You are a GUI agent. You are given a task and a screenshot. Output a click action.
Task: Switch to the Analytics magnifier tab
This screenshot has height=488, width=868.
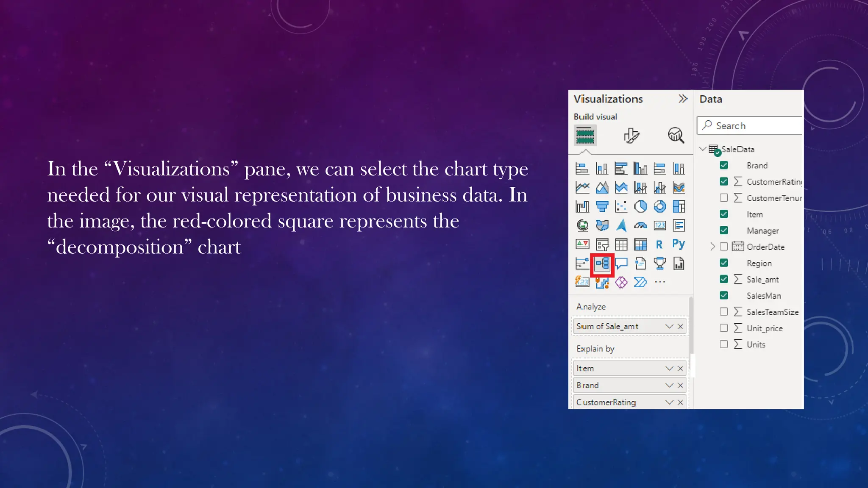[x=676, y=136]
